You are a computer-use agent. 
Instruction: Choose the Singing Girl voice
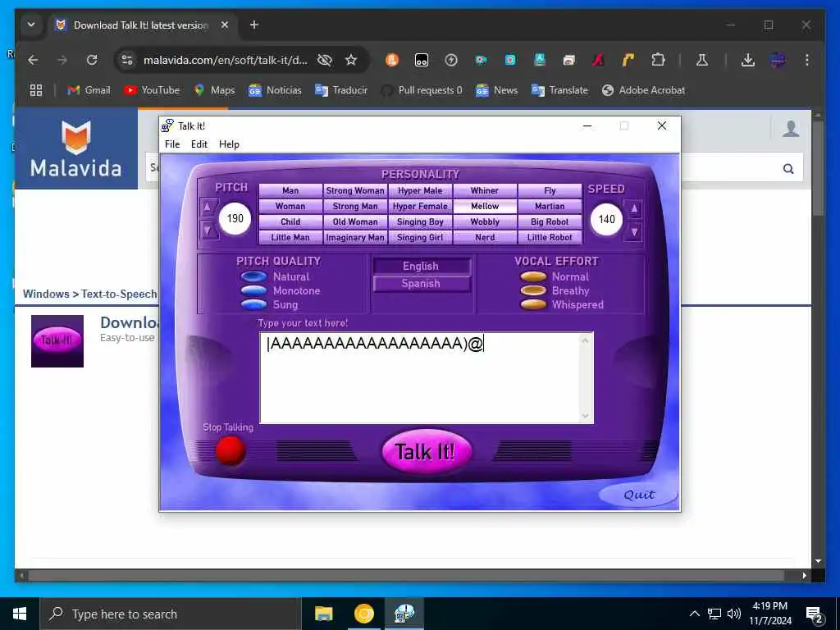click(420, 237)
